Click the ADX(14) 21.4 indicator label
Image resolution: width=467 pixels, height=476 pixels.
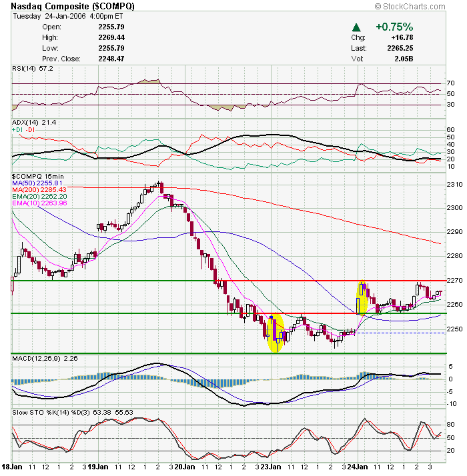(x=34, y=123)
